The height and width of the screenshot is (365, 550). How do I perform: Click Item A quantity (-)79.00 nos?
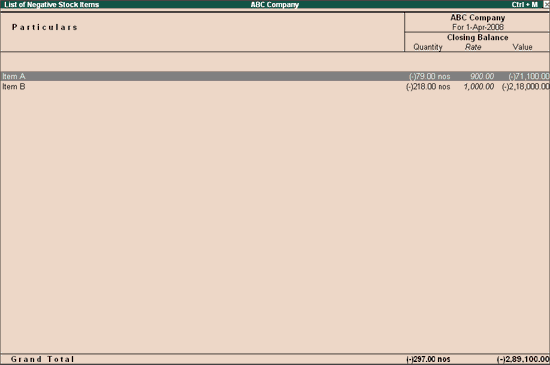coord(429,76)
